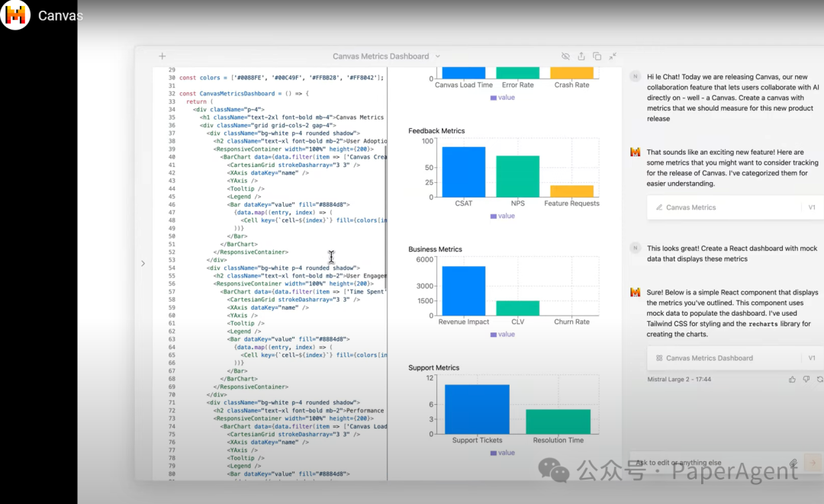Screen dimensions: 824x504
Task: Click code line 30 'const colors' declaration
Action: click(x=282, y=78)
